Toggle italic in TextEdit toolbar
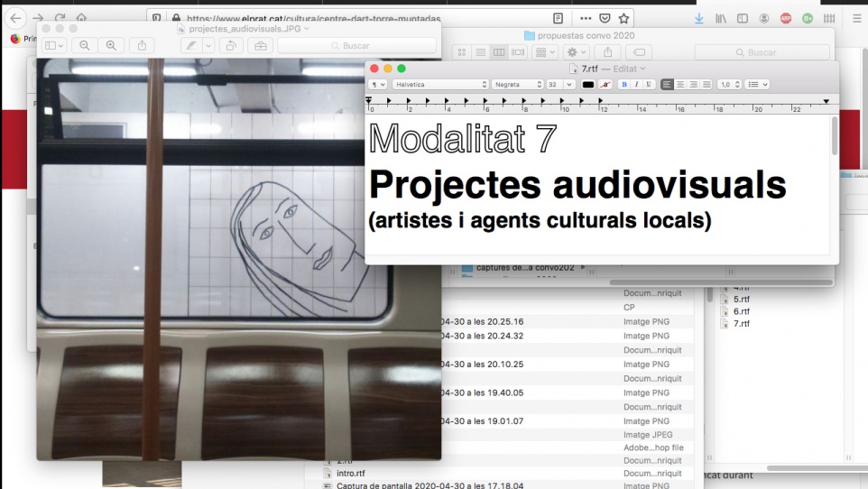This screenshot has height=489, width=868. tap(636, 84)
